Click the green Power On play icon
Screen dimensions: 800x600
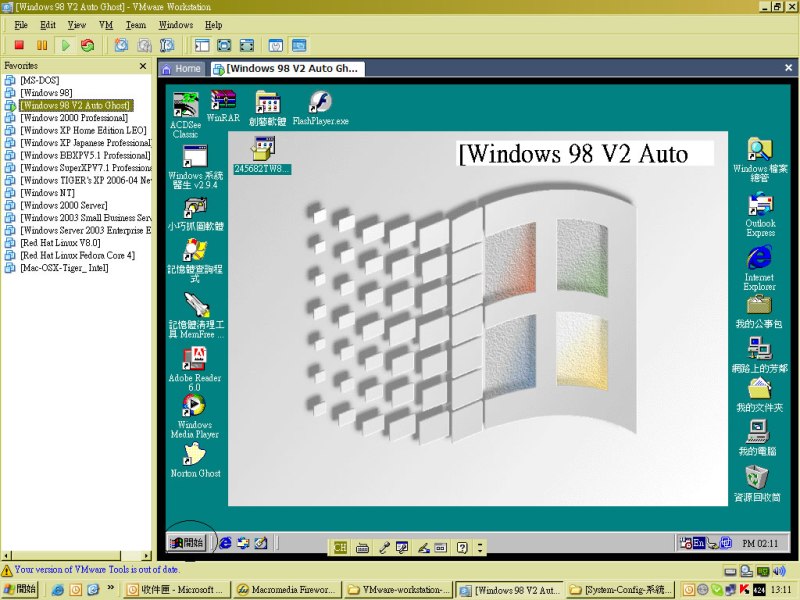tap(65, 45)
